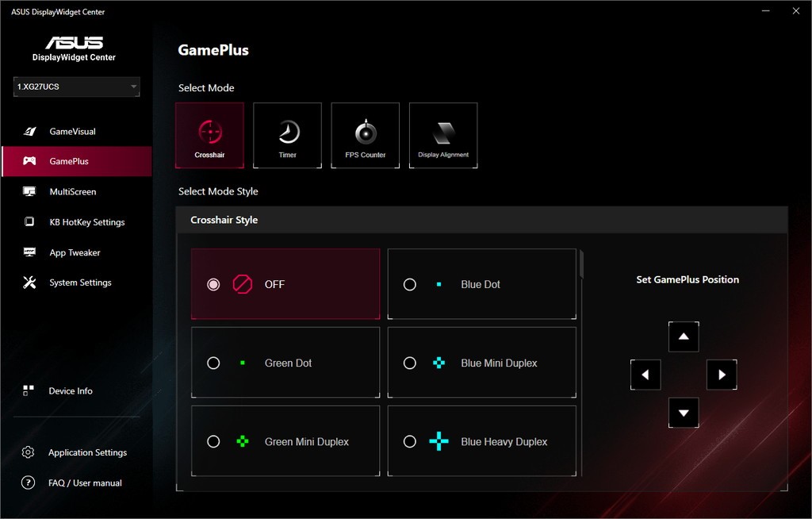This screenshot has height=519, width=812.
Task: Click the ASUS logo in sidebar
Action: [x=74, y=43]
